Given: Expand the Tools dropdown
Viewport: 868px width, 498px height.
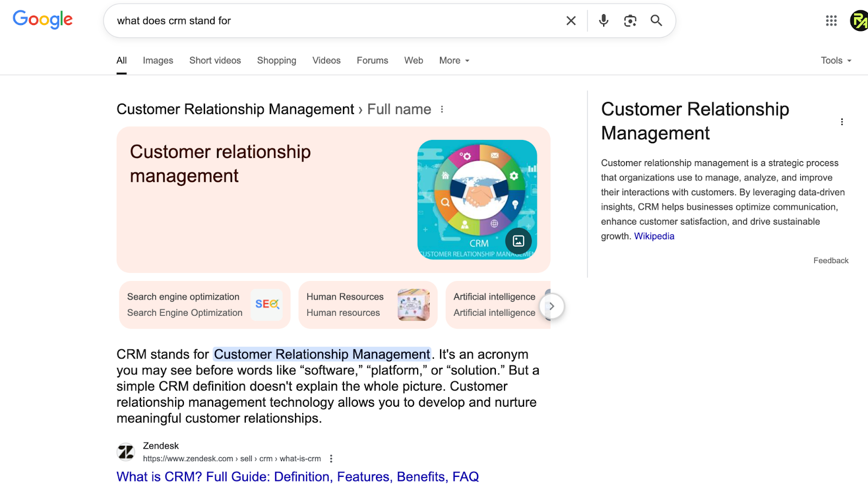Looking at the screenshot, I should click(836, 60).
